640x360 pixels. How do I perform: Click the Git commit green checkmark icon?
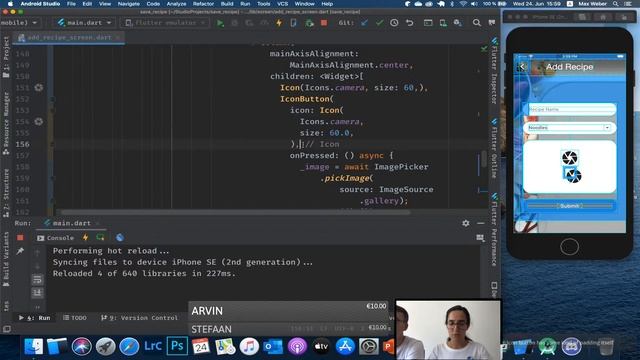[379, 23]
